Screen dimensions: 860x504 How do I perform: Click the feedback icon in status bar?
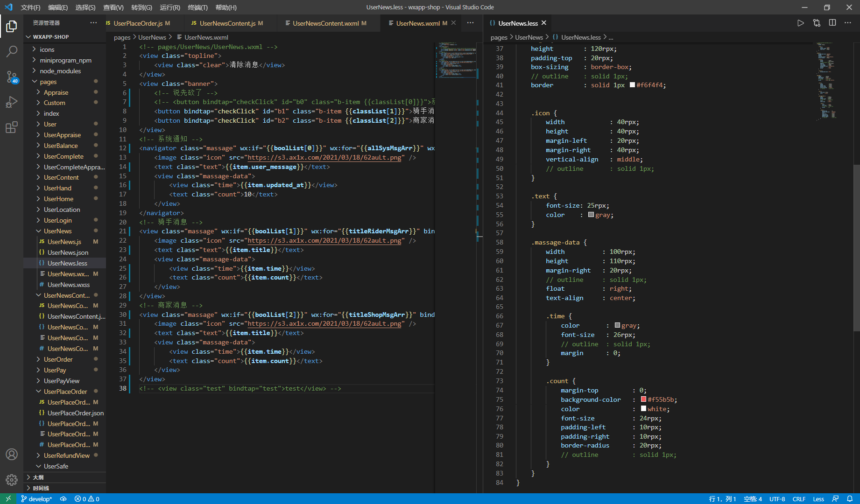(835, 499)
